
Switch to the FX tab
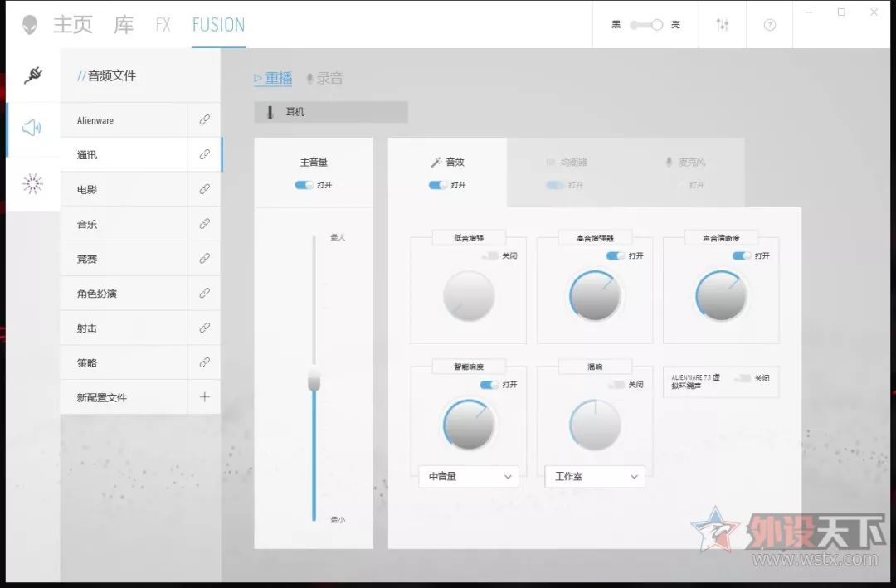pos(163,25)
